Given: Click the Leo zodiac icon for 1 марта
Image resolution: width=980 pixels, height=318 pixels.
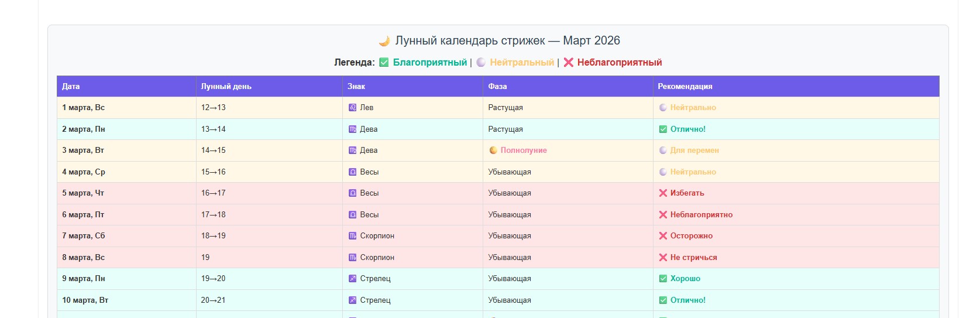Looking at the screenshot, I should [x=352, y=108].
